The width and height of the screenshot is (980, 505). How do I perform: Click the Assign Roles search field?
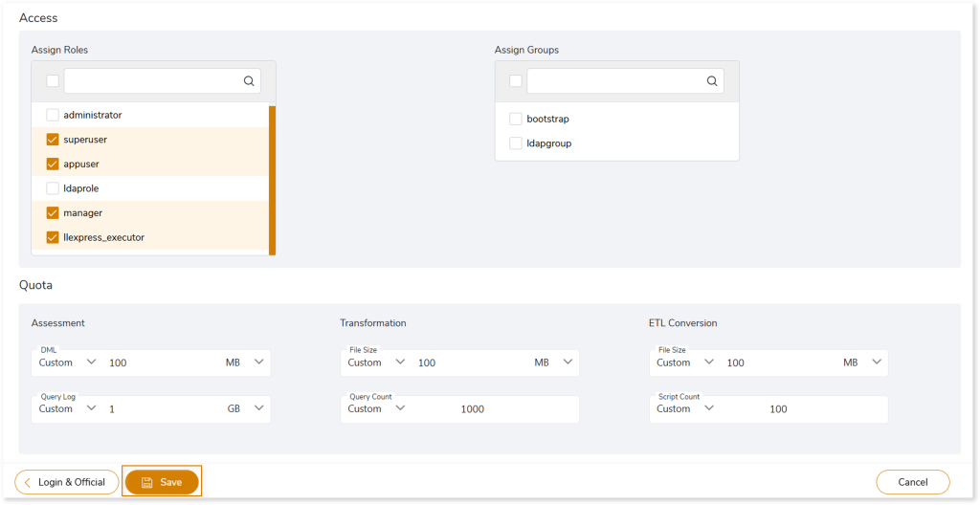(163, 81)
